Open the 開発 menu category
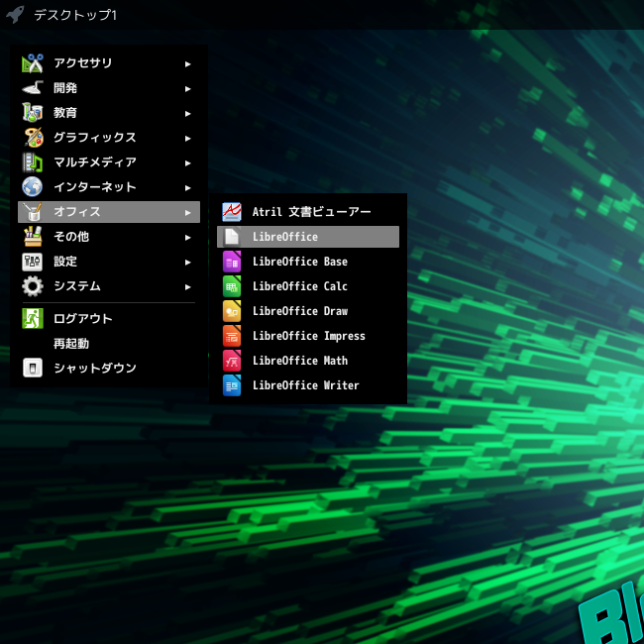644x644 pixels. point(109,88)
